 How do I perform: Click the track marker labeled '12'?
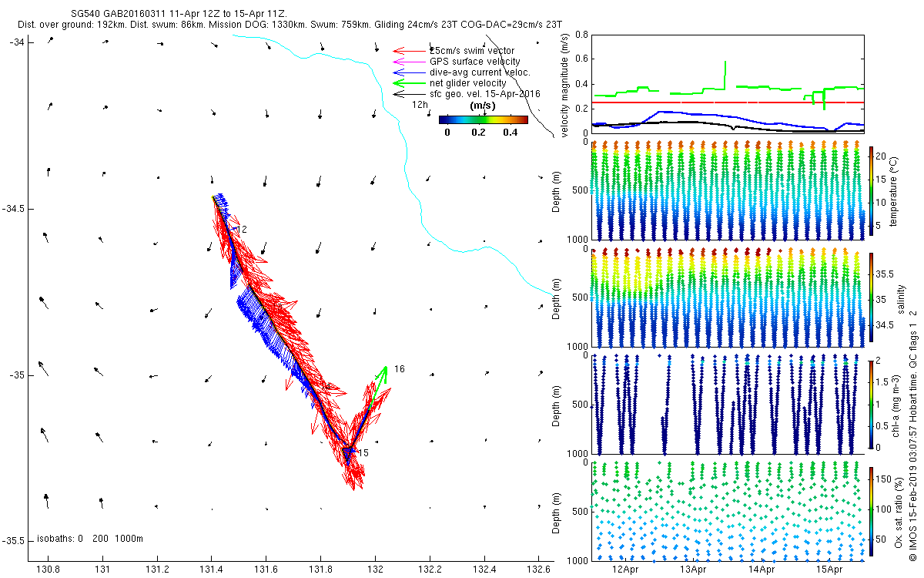(240, 230)
